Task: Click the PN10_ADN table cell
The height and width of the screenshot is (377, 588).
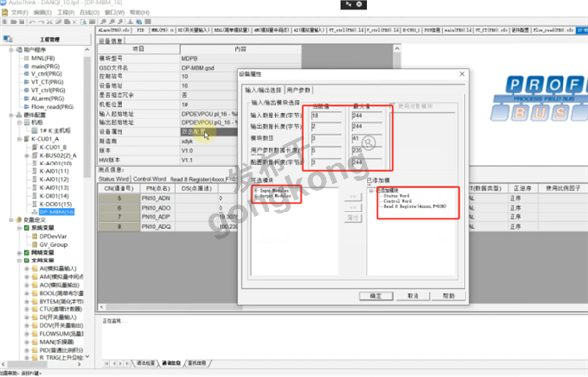Action: coord(158,198)
